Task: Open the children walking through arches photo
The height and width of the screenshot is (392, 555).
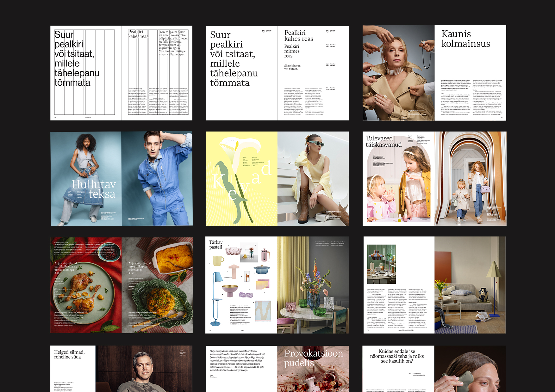Action: point(470,179)
